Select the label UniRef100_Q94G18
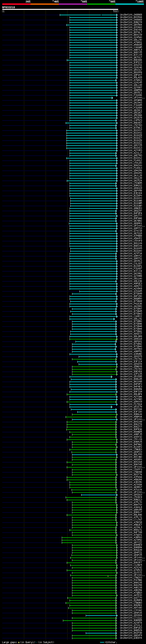Screen dimensions: 146x644 click(x=131, y=339)
